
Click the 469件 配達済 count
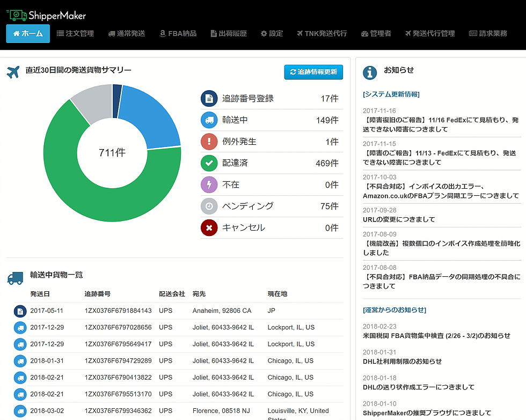327,163
